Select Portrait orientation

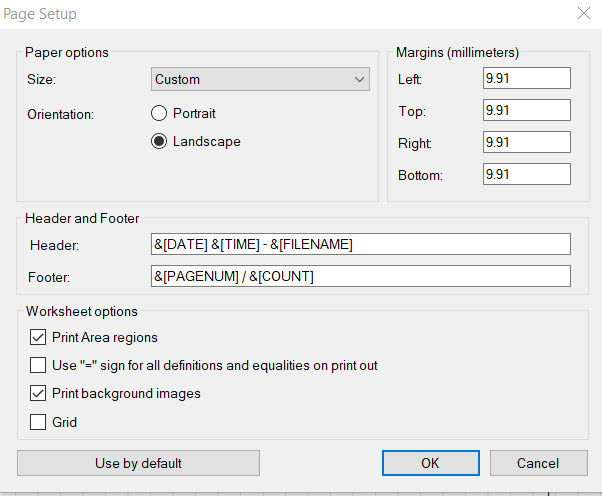(159, 114)
